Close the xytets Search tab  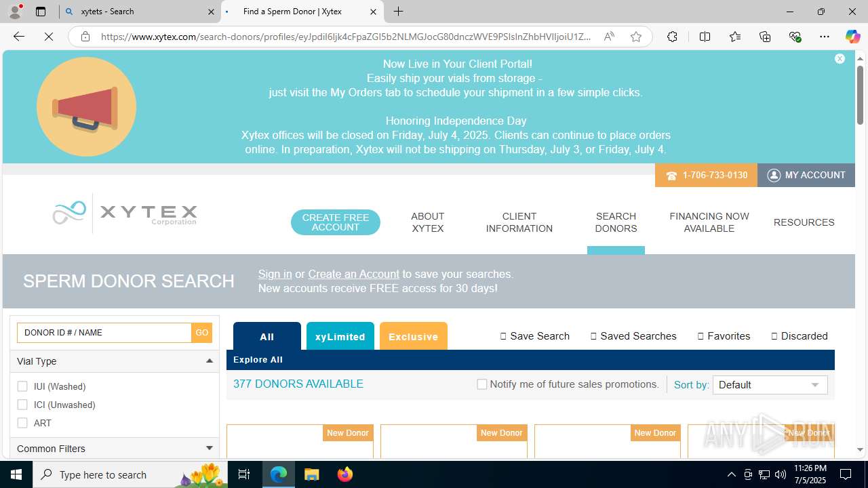tap(211, 12)
